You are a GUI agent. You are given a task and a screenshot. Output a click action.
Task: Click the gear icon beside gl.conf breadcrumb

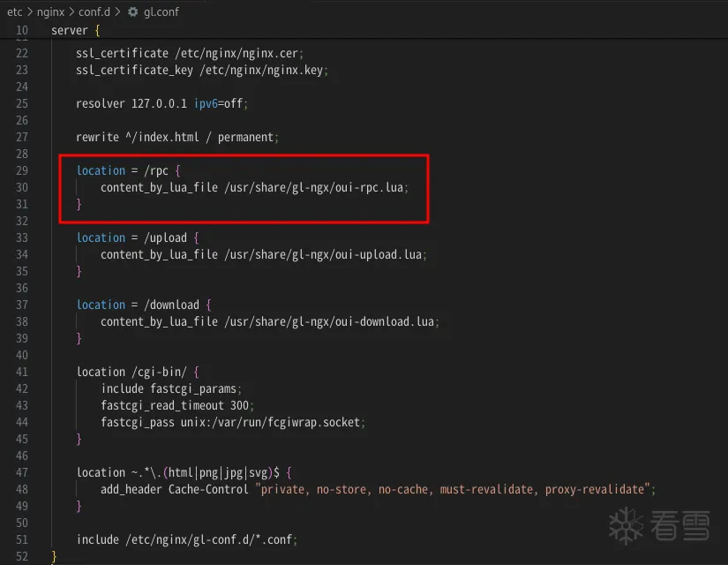click(x=133, y=12)
